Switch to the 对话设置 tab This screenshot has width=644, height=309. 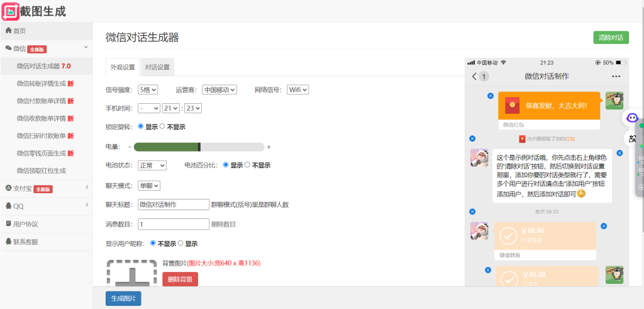tap(157, 67)
